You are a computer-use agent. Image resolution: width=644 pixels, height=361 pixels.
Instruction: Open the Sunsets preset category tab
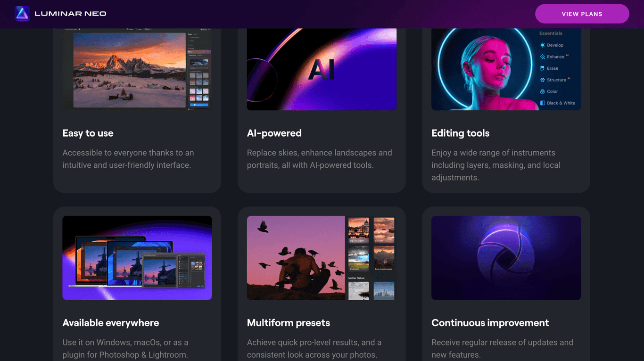[x=384, y=230]
